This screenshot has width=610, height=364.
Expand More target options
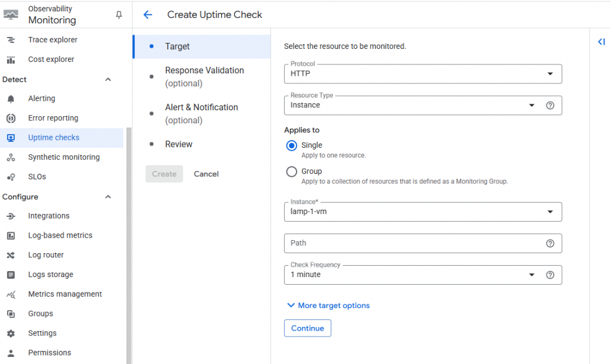click(x=328, y=306)
